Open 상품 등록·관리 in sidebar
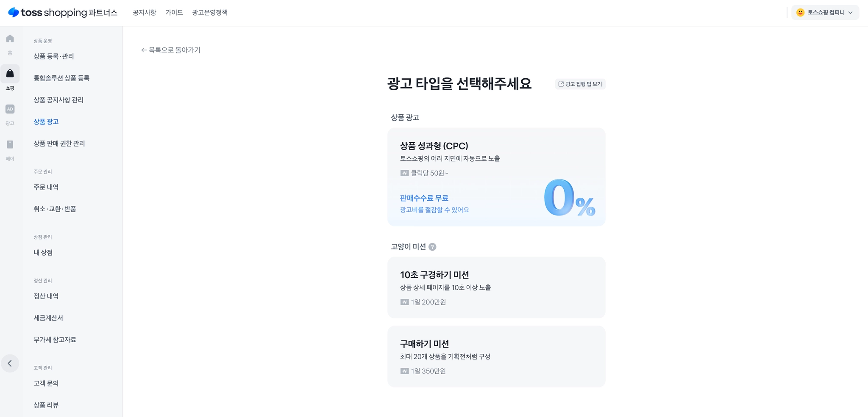 tap(54, 56)
